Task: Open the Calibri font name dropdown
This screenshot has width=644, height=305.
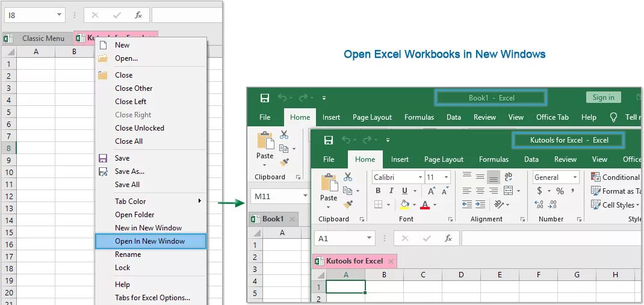Action: pos(420,177)
